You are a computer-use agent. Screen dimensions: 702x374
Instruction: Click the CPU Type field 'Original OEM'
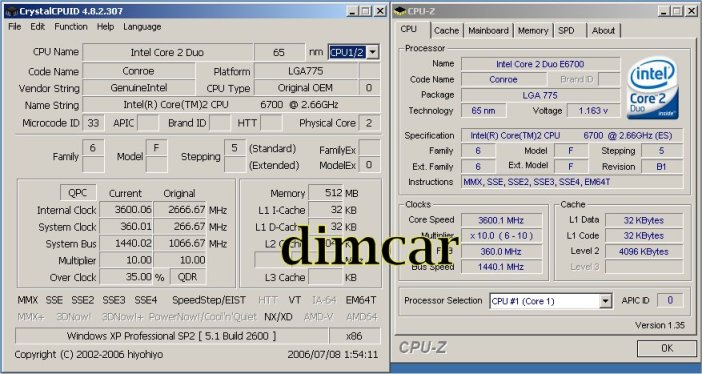[306, 88]
